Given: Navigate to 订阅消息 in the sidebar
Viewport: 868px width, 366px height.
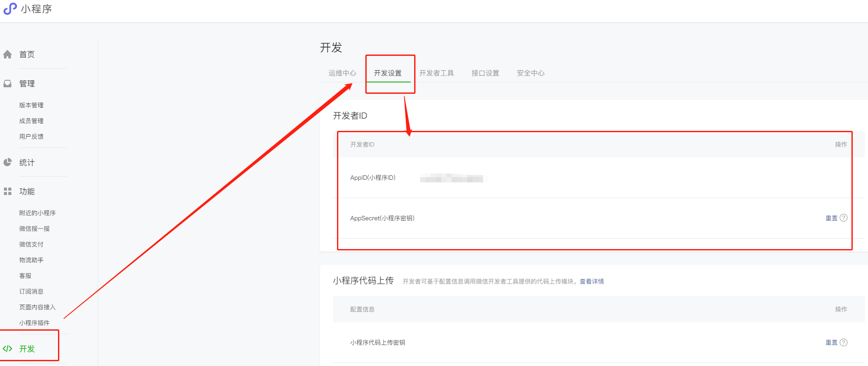Looking at the screenshot, I should pyautogui.click(x=31, y=291).
